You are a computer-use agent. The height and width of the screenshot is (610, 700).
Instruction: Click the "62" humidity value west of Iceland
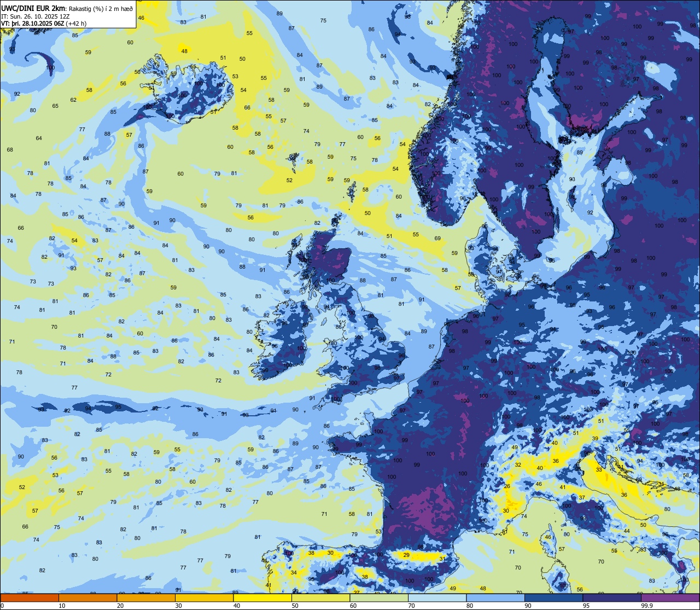tap(73, 100)
